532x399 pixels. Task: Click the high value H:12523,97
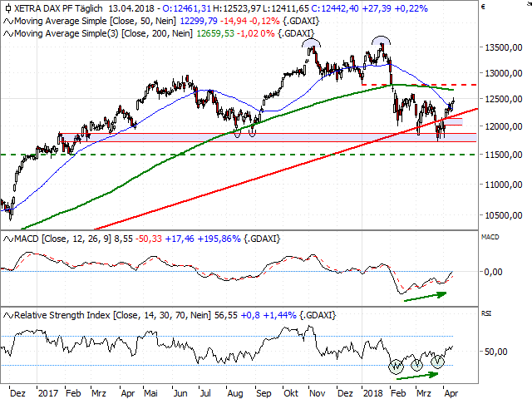tap(237, 8)
